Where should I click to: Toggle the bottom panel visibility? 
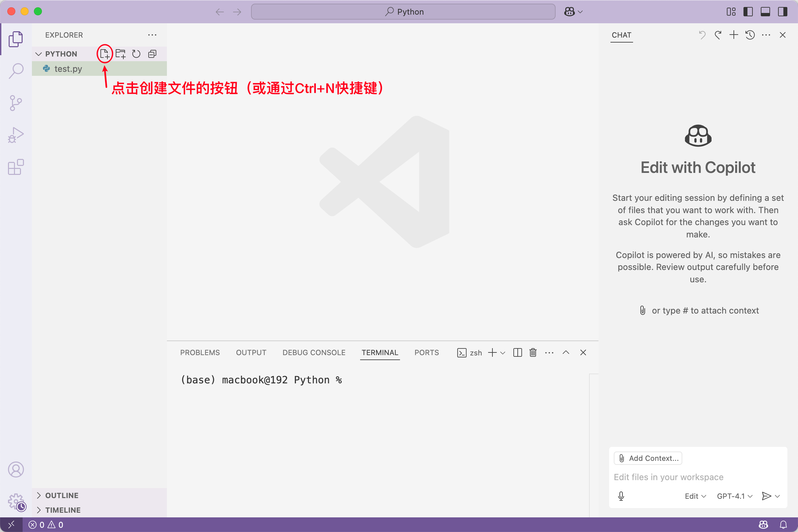[x=765, y=11]
